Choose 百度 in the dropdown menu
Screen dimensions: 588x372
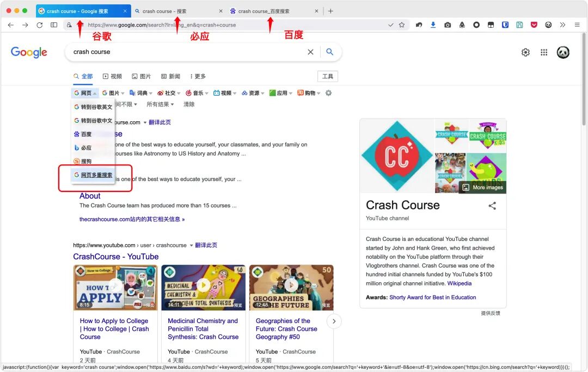[x=93, y=134]
